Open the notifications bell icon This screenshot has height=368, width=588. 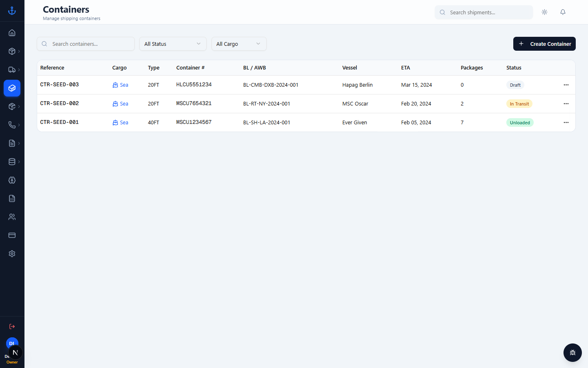click(563, 12)
